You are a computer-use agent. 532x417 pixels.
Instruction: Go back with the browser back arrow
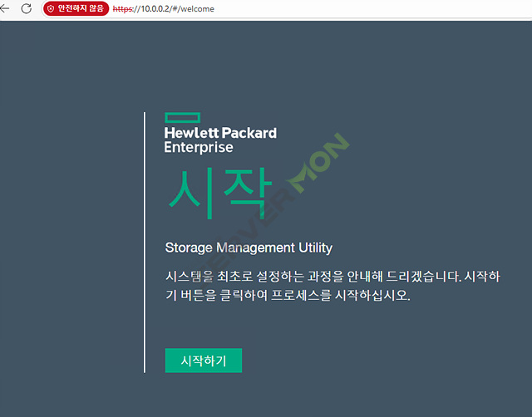point(5,8)
